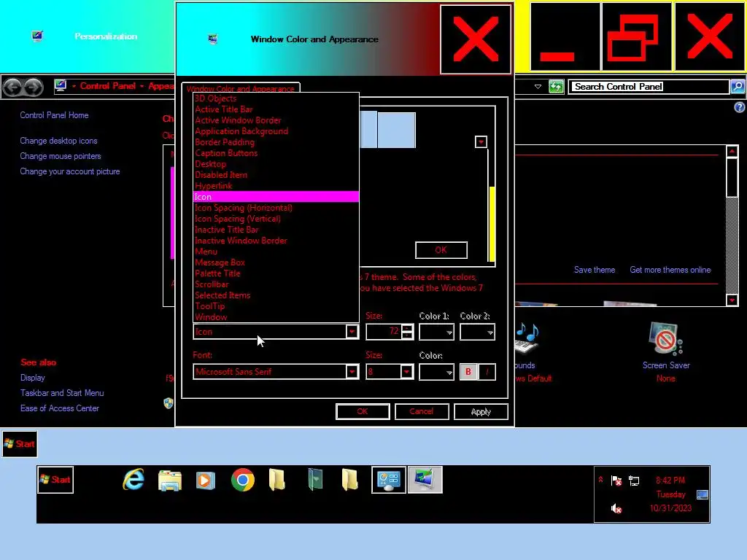Click preview pane scroll arrow dropdown
Viewport: 747px width, 560px height.
point(481,142)
